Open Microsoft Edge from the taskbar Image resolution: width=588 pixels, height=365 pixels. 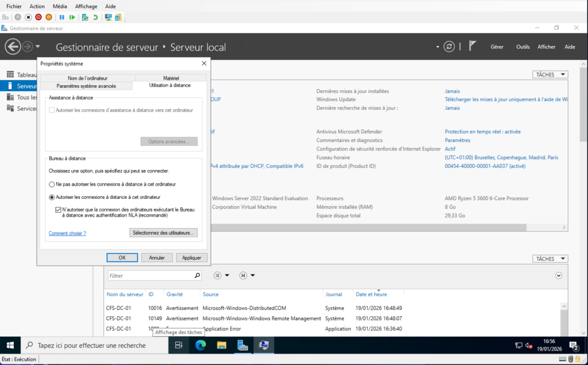(x=200, y=345)
